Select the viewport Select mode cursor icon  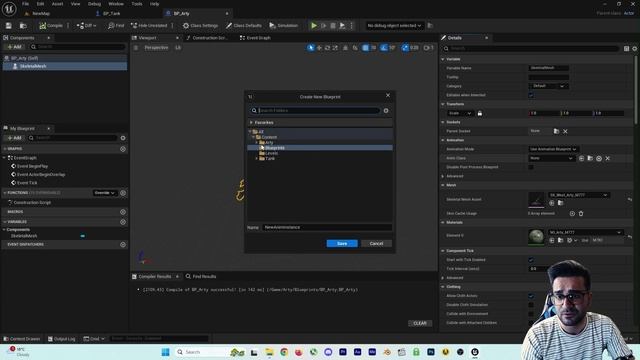pos(311,48)
